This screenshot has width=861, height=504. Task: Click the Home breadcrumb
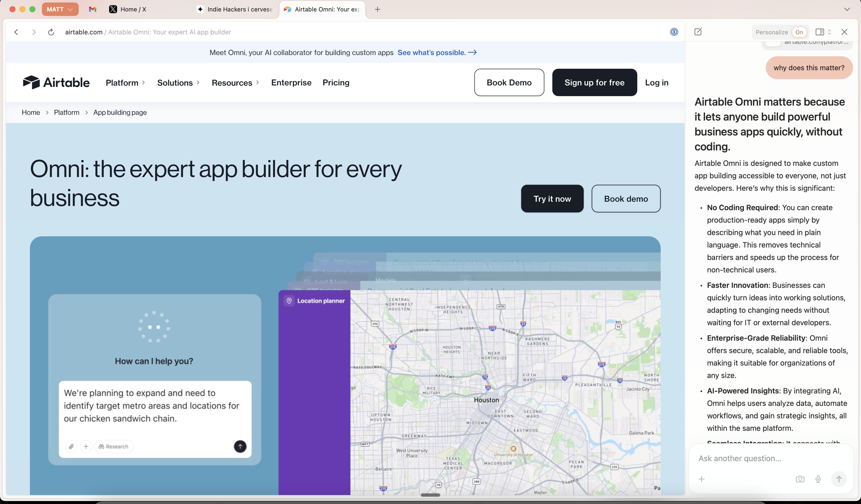tap(31, 112)
